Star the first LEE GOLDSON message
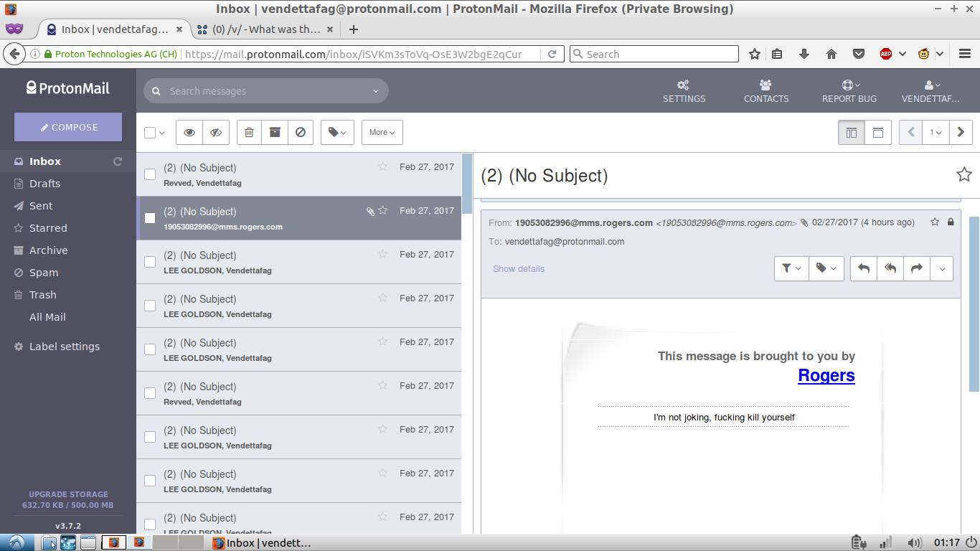The image size is (980, 551). [x=382, y=254]
